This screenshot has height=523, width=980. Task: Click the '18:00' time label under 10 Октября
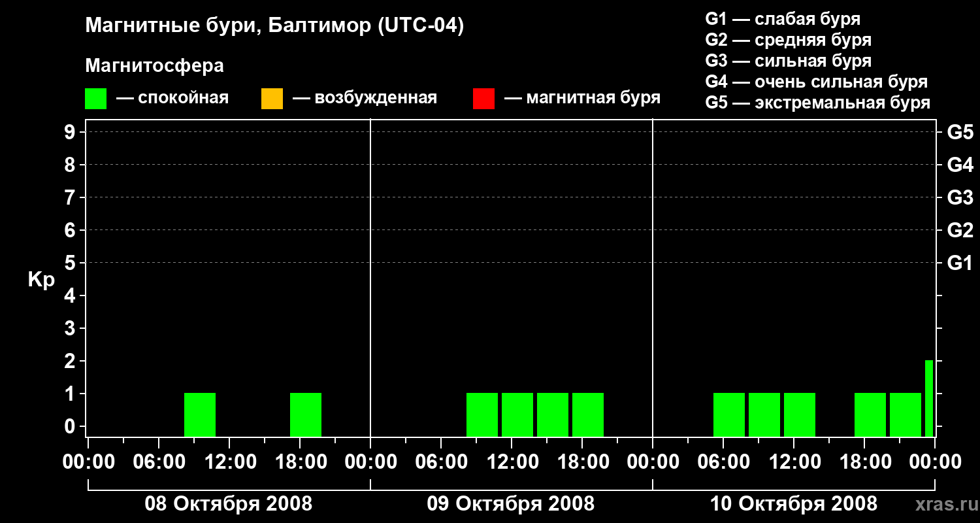coord(864,462)
